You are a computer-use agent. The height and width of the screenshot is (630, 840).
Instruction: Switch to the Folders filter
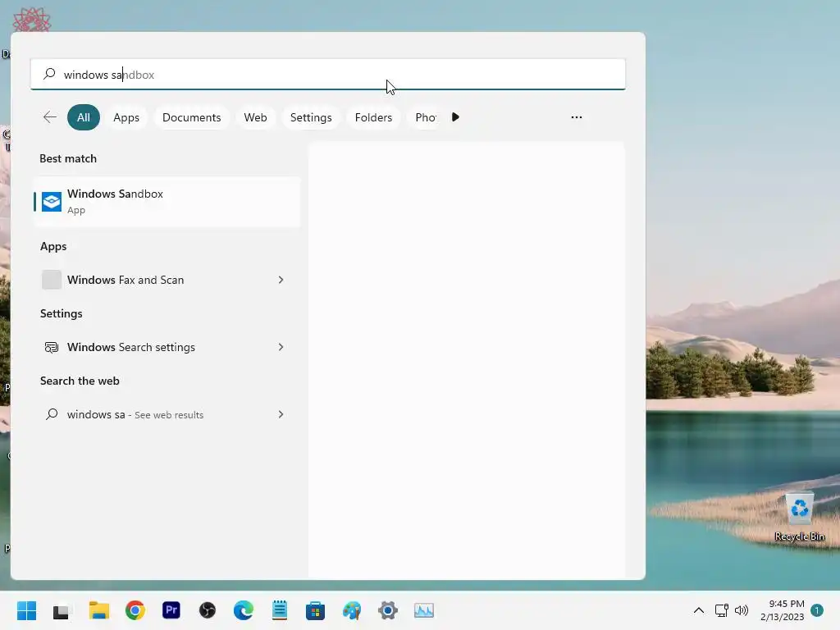(373, 117)
